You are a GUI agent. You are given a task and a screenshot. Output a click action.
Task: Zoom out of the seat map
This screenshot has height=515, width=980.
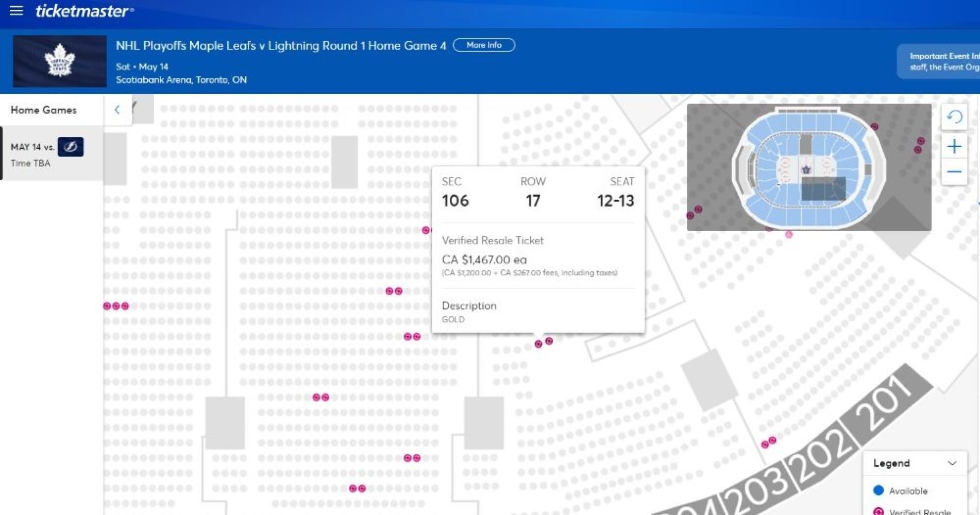(954, 172)
